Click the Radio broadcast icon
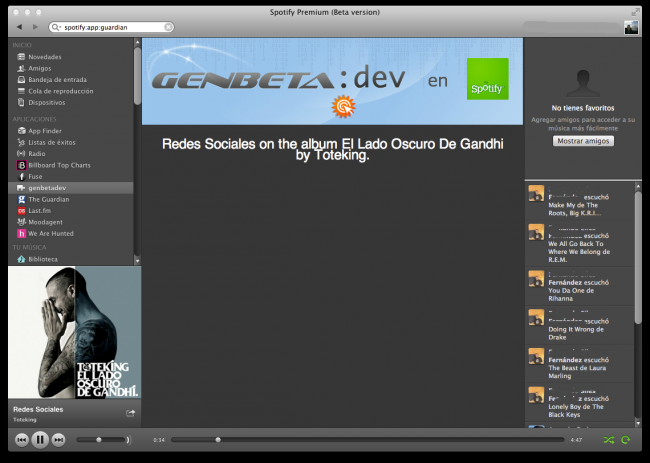The width and height of the screenshot is (650, 463). tap(21, 154)
